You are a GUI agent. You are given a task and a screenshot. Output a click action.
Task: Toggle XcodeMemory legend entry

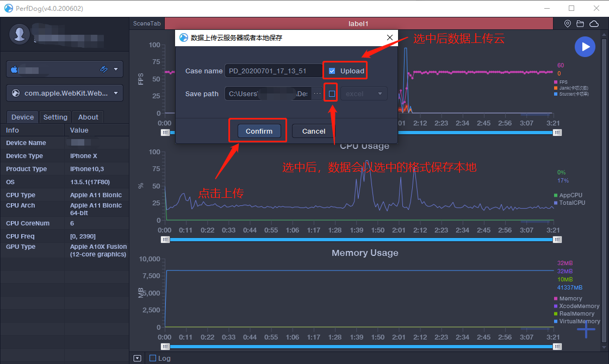coord(577,306)
